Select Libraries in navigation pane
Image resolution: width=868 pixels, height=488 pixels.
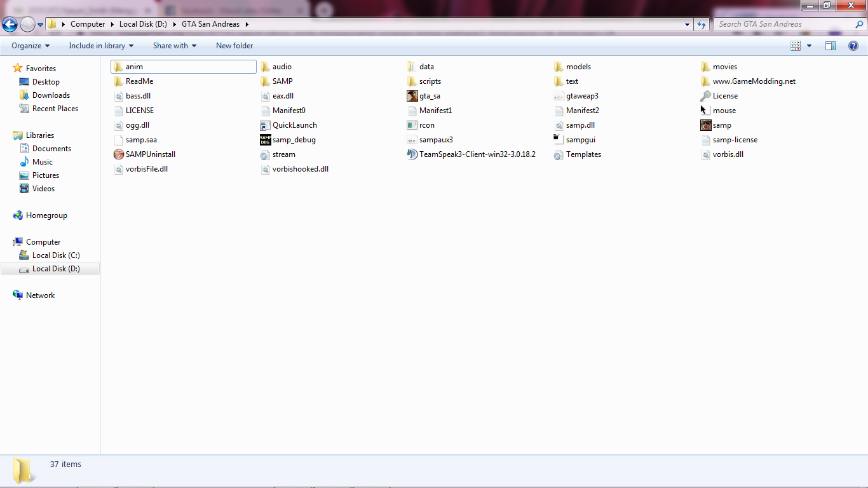click(40, 135)
